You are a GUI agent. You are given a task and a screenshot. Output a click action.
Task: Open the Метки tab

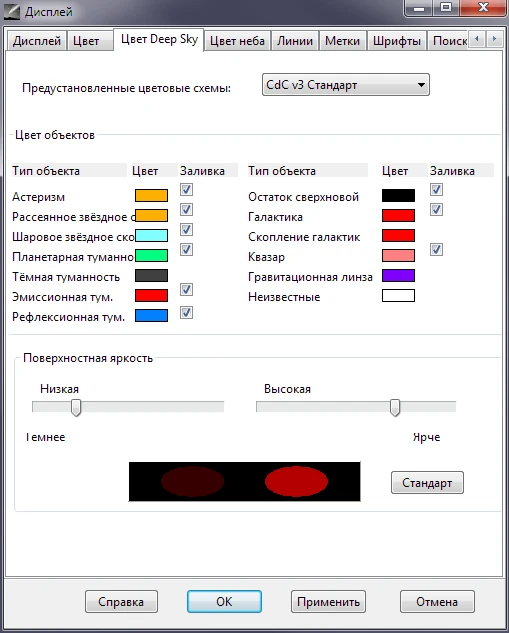[x=342, y=41]
